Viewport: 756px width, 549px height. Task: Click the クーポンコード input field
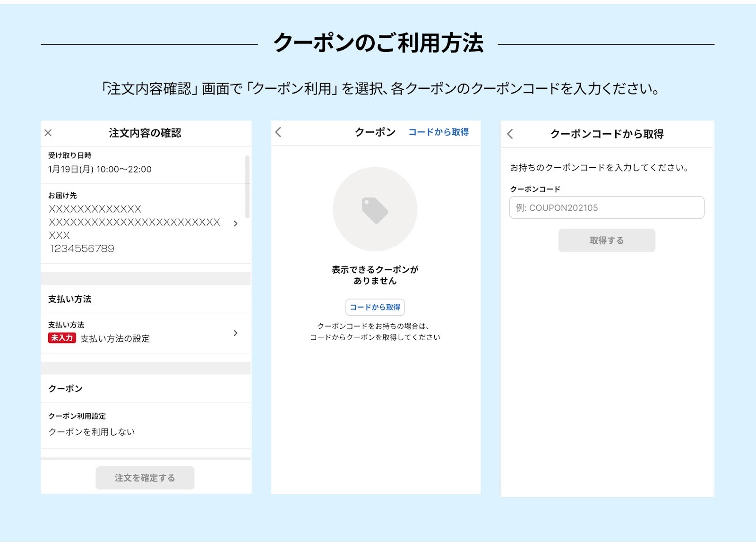(x=606, y=208)
